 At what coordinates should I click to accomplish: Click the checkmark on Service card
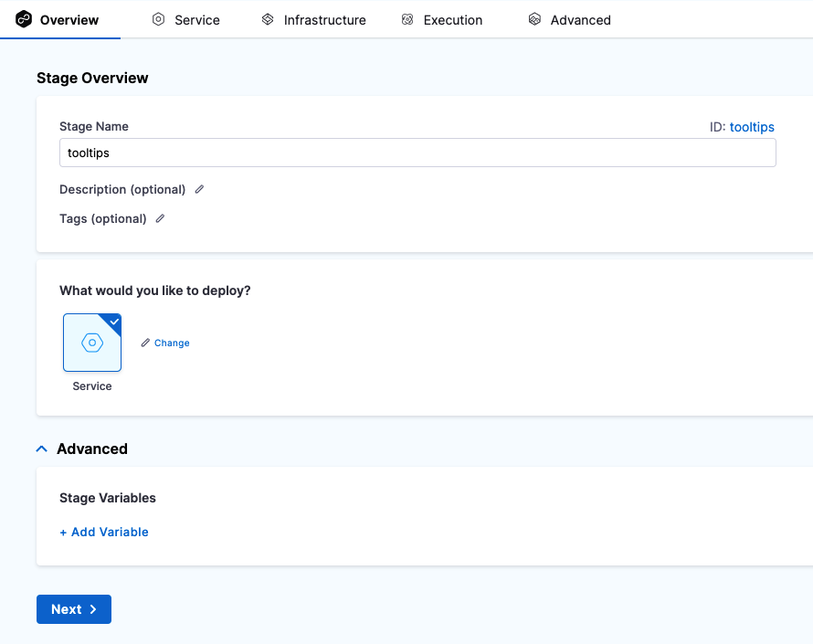(113, 322)
